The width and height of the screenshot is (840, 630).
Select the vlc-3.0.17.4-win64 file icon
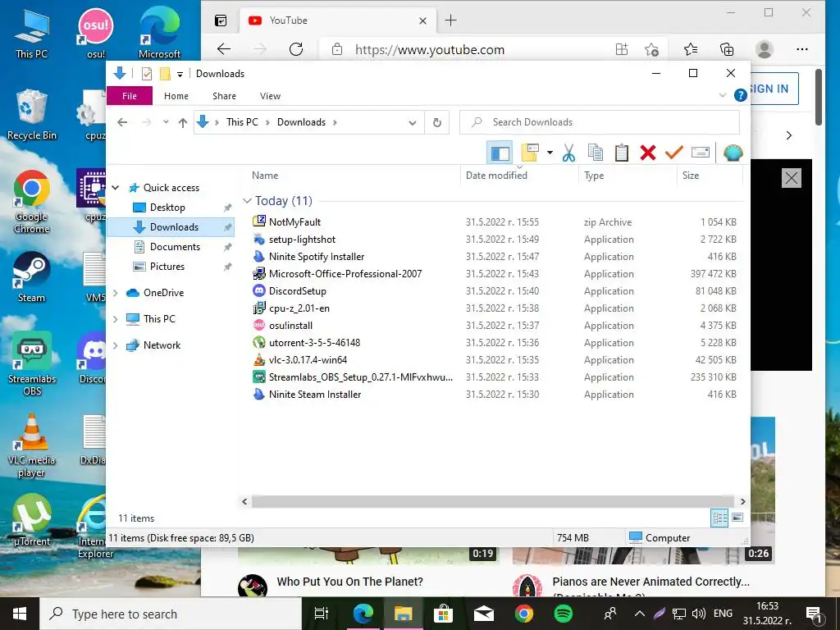coord(259,360)
